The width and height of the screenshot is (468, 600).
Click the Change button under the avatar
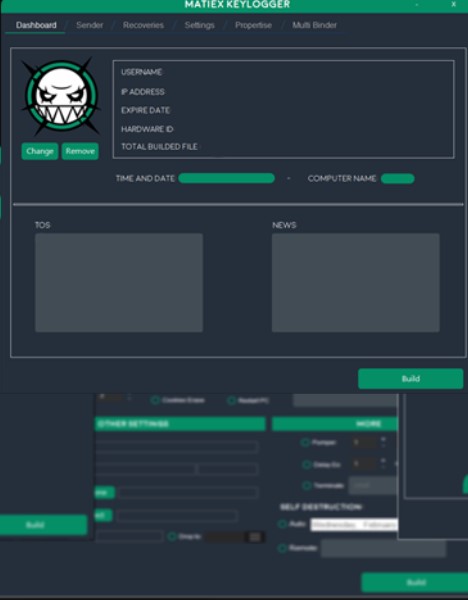[40, 151]
